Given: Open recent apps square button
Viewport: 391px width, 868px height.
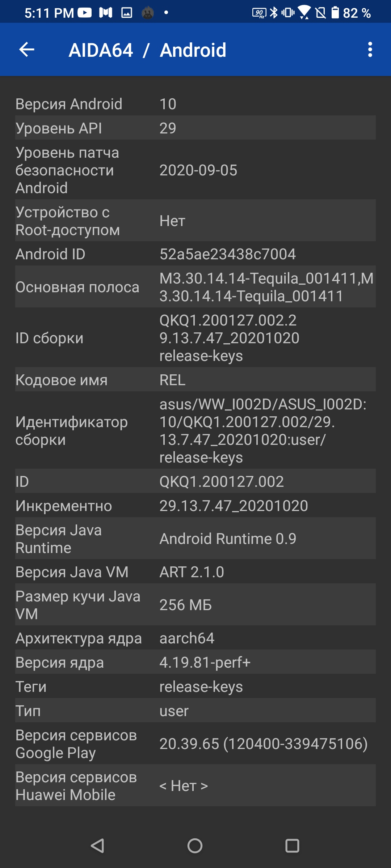Looking at the screenshot, I should 292,846.
